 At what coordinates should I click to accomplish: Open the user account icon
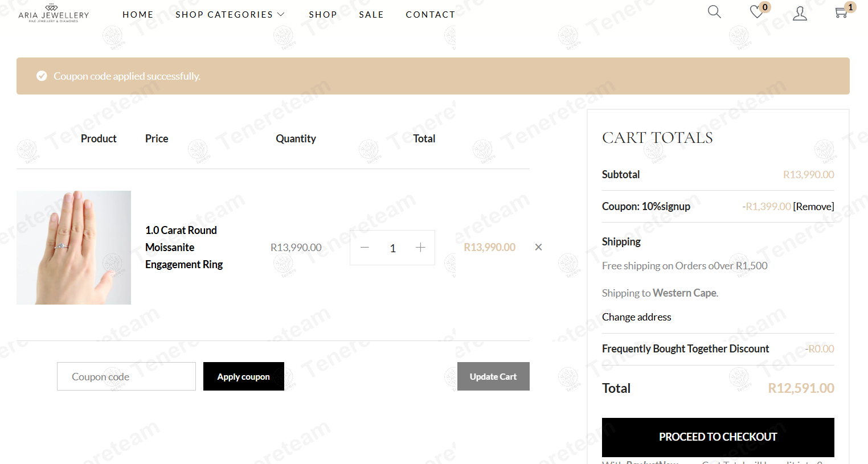(800, 13)
